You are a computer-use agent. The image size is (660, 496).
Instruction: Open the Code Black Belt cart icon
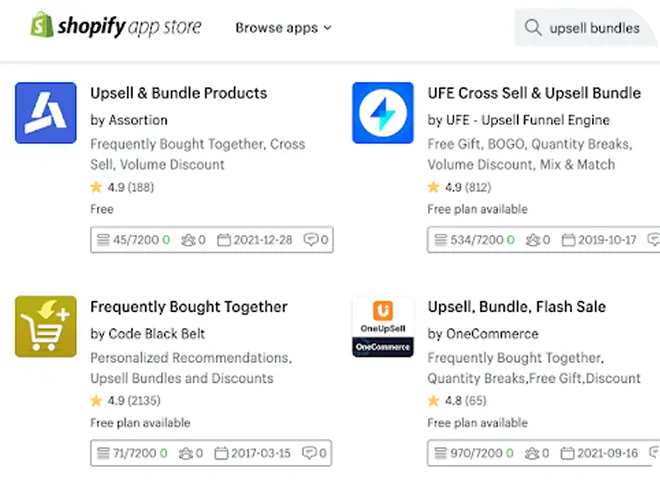[x=46, y=327]
